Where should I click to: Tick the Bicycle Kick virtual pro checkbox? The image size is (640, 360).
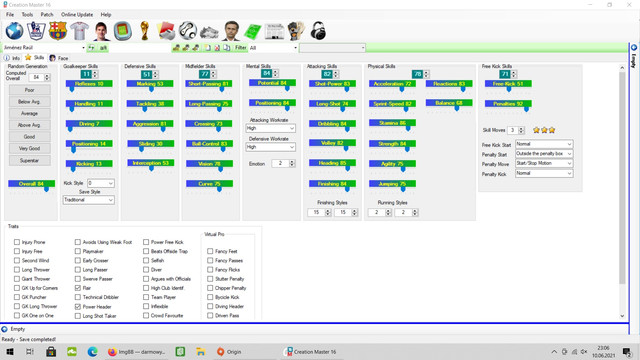[x=210, y=297]
